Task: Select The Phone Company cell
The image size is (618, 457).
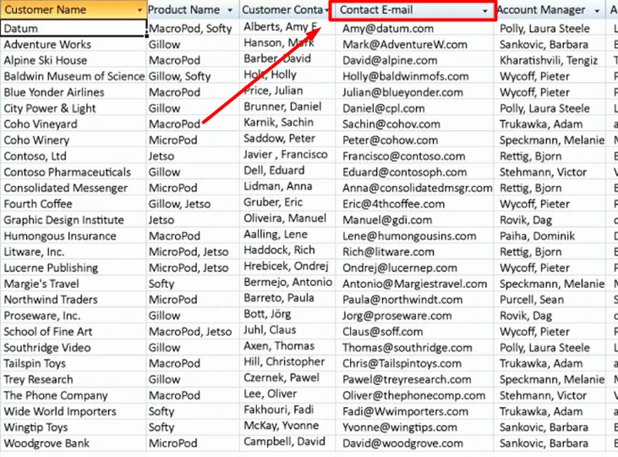Action: [73, 396]
